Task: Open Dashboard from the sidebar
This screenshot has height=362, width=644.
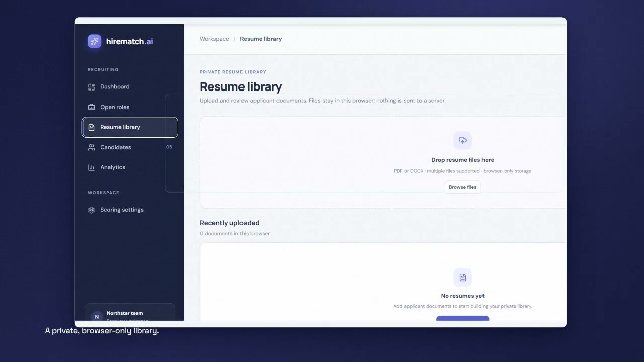Action: pyautogui.click(x=129, y=87)
